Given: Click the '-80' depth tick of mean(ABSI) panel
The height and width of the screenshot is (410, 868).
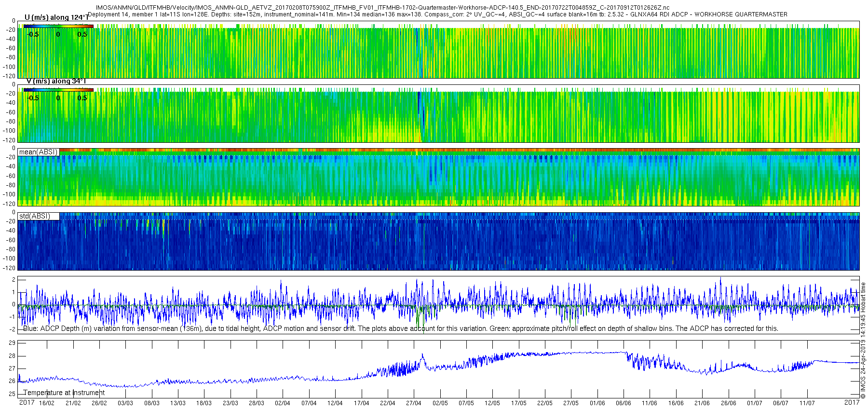Looking at the screenshot, I should tap(11, 185).
